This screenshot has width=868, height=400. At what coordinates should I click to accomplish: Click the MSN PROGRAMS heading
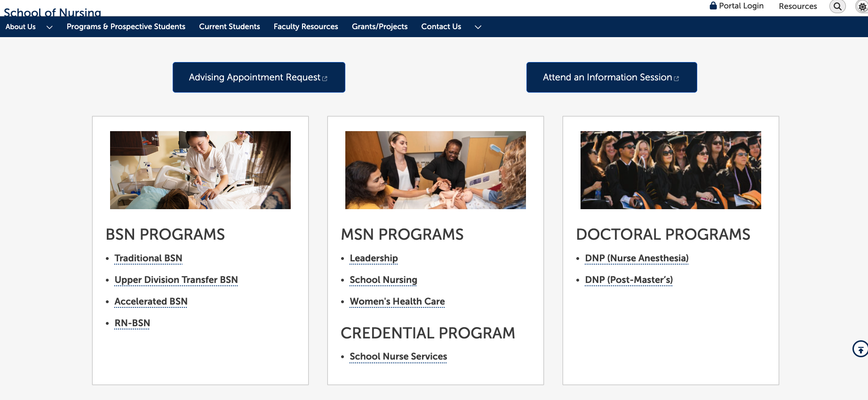point(402,234)
